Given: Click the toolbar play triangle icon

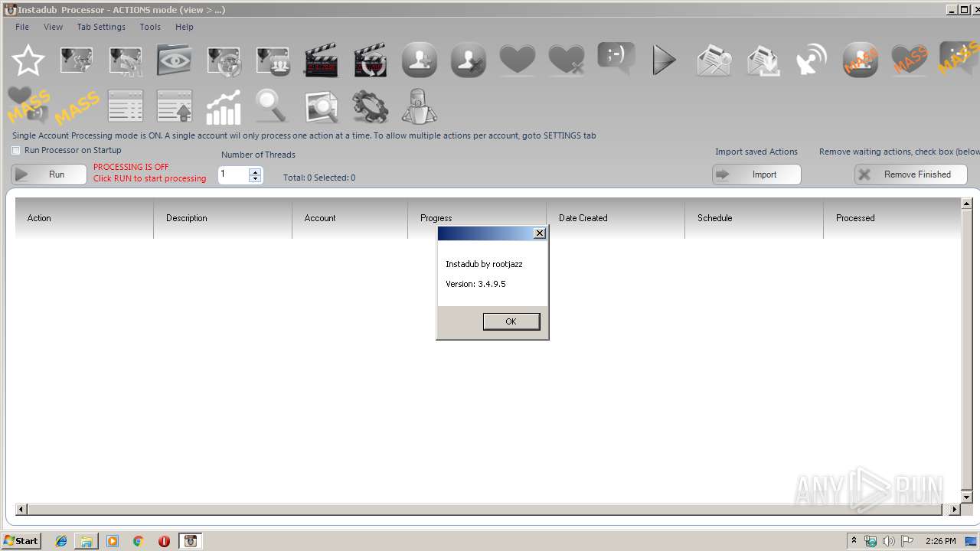Looking at the screenshot, I should [665, 60].
